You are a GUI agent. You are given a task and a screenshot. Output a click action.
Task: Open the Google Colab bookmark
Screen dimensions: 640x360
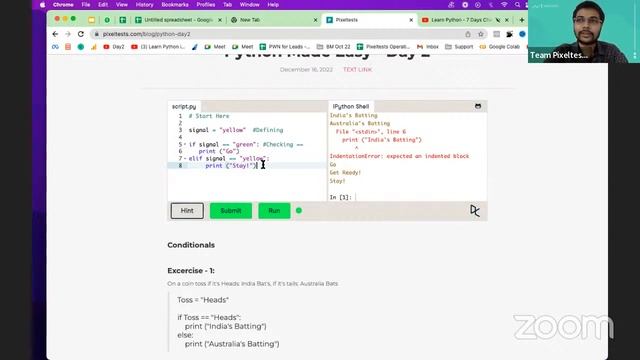pyautogui.click(x=500, y=47)
